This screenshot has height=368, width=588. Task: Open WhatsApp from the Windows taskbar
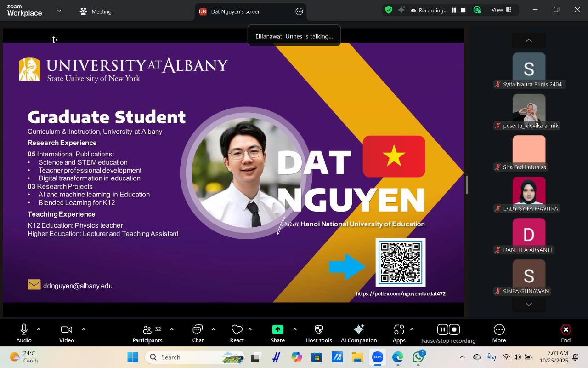click(418, 357)
